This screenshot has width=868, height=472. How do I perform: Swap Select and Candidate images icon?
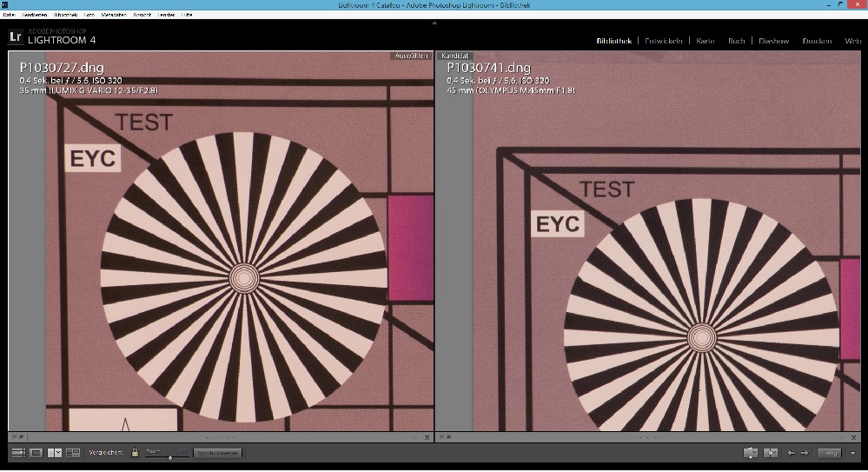coord(750,453)
